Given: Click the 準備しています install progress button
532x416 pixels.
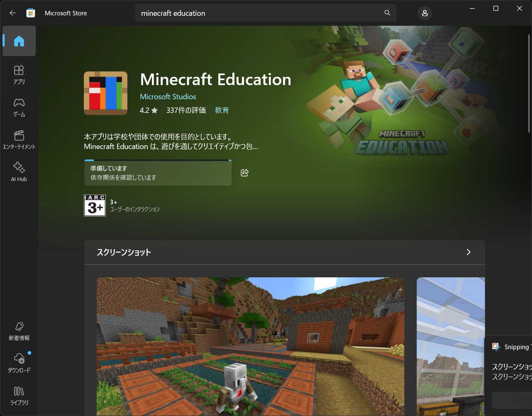Looking at the screenshot, I should click(x=158, y=173).
